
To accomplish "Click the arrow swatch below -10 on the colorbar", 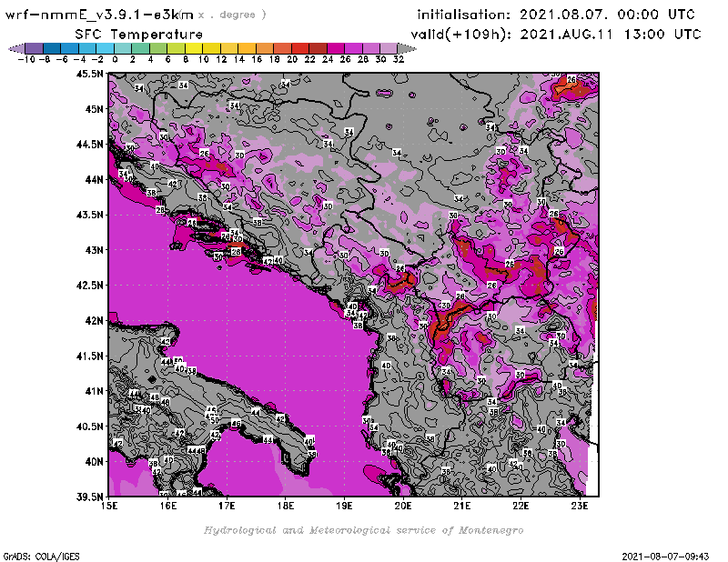I will coord(16,48).
